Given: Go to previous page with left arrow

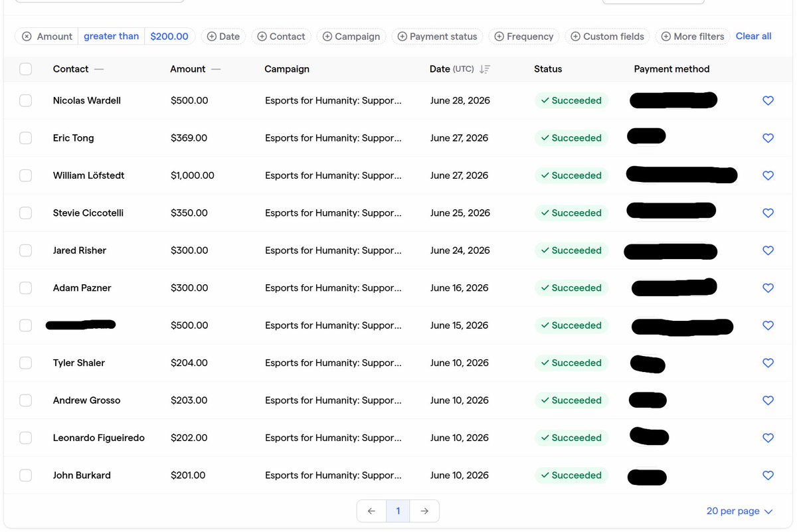Looking at the screenshot, I should (x=371, y=511).
